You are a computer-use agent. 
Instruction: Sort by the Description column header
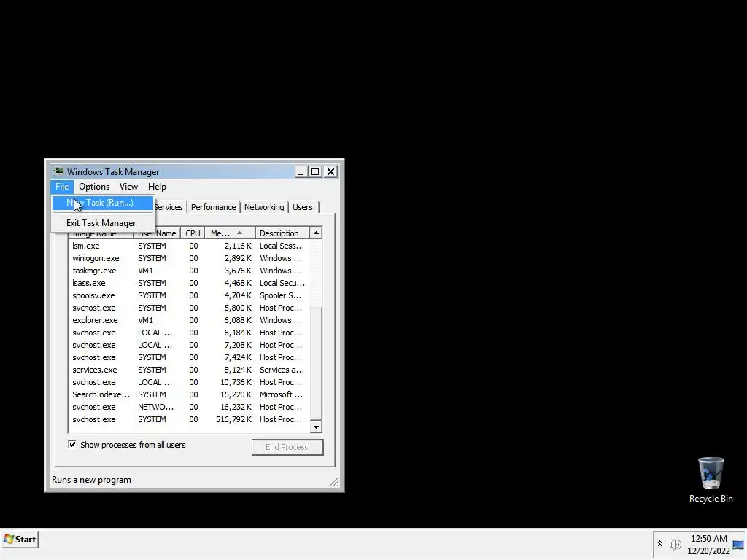point(282,233)
